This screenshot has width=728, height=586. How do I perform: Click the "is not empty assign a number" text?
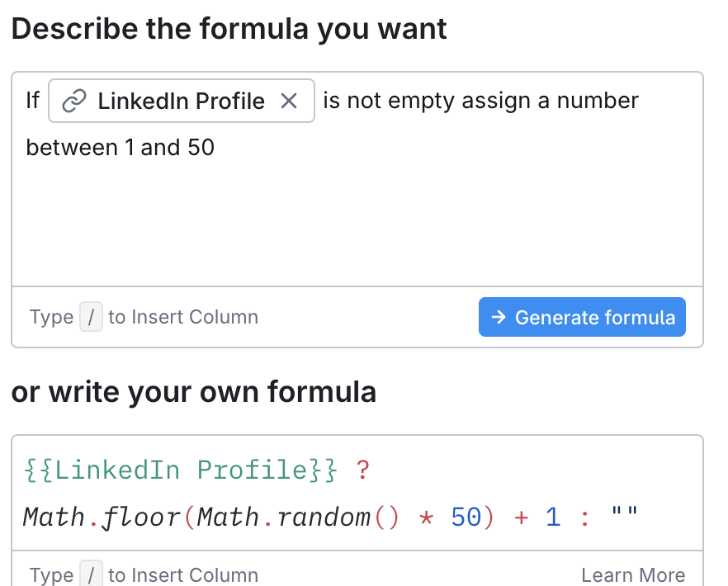480,102
